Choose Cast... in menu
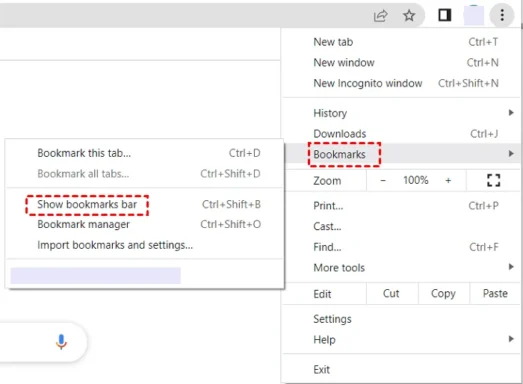523x384 pixels. (x=401, y=227)
